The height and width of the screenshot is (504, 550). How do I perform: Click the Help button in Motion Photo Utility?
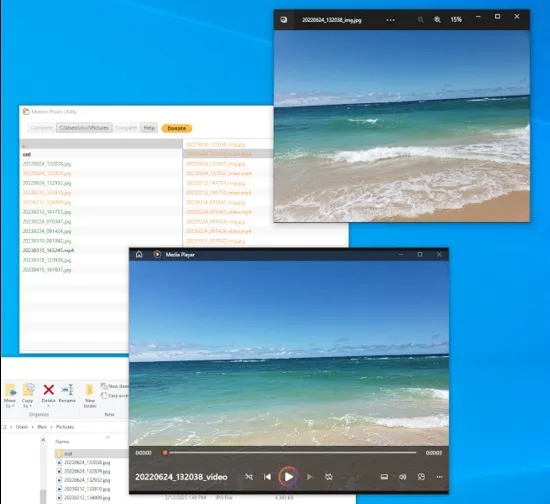(149, 128)
